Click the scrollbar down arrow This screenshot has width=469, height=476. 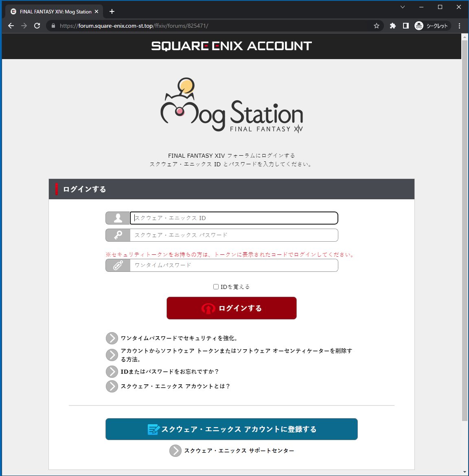click(465, 472)
